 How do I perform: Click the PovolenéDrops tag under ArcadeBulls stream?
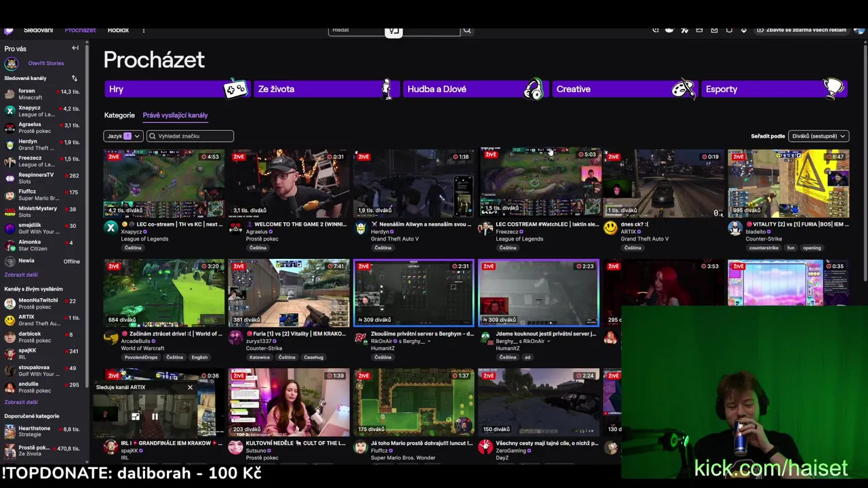click(141, 357)
